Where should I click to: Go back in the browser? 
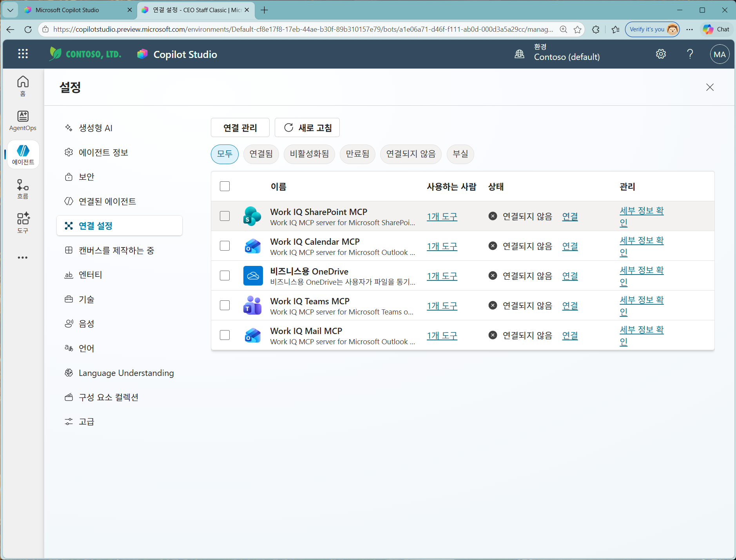[11, 29]
